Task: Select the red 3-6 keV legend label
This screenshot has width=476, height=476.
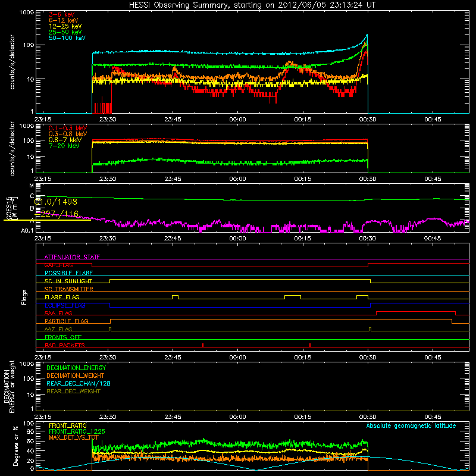Action: pyautogui.click(x=62, y=14)
